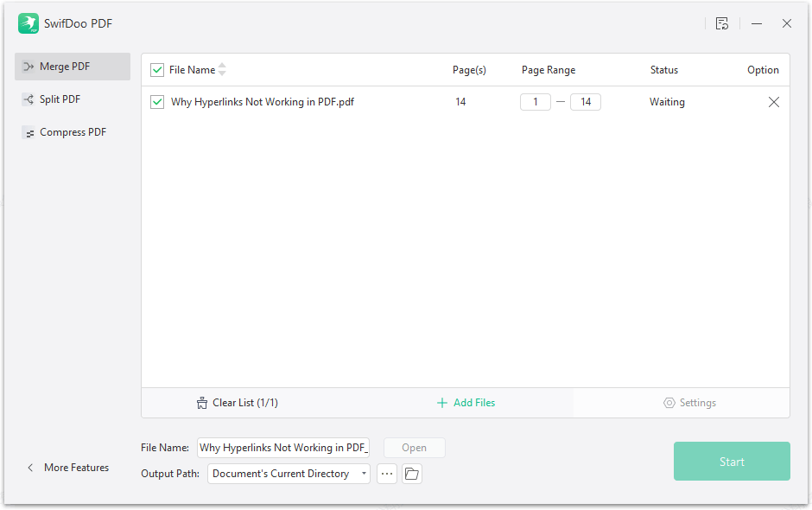Open output folder icon
Screen dimensions: 812x510
click(412, 474)
